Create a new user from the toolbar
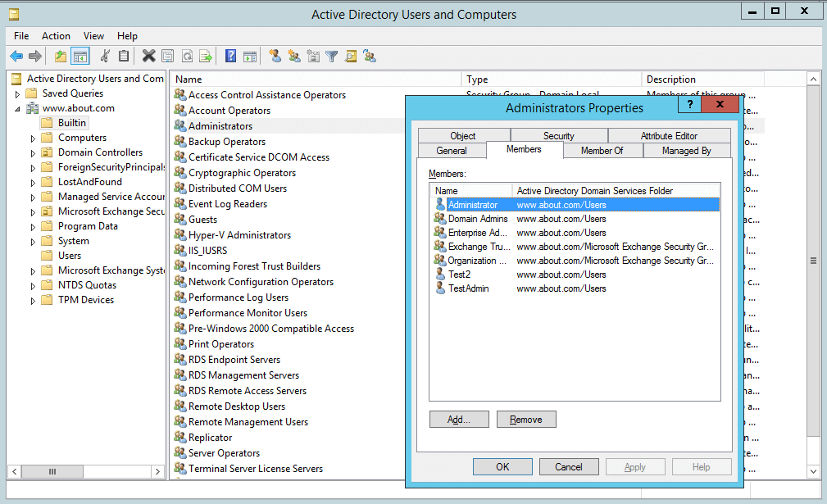This screenshot has height=504, width=827. point(275,56)
